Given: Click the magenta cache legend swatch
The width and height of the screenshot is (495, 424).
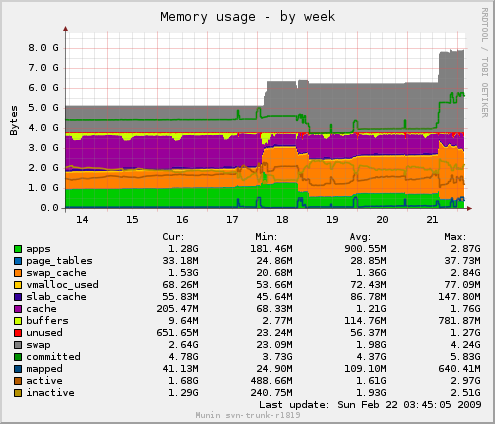Looking at the screenshot, I should pos(18,309).
